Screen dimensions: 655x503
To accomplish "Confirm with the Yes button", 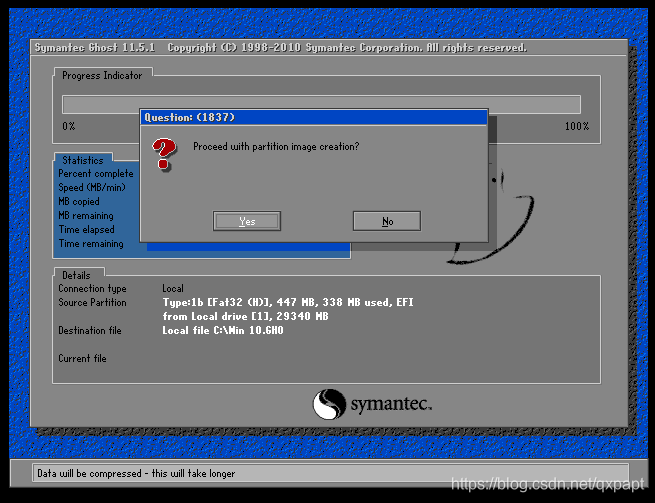I will coord(247,221).
